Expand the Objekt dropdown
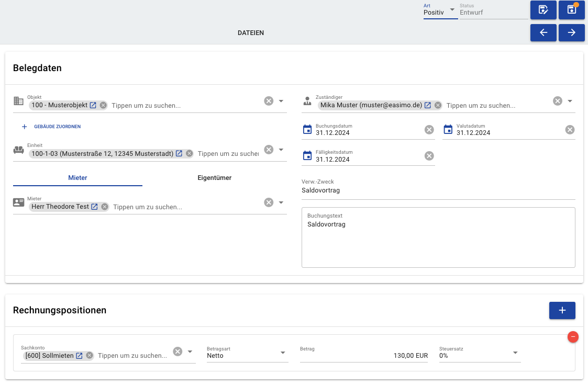588x385 pixels. pos(281,101)
